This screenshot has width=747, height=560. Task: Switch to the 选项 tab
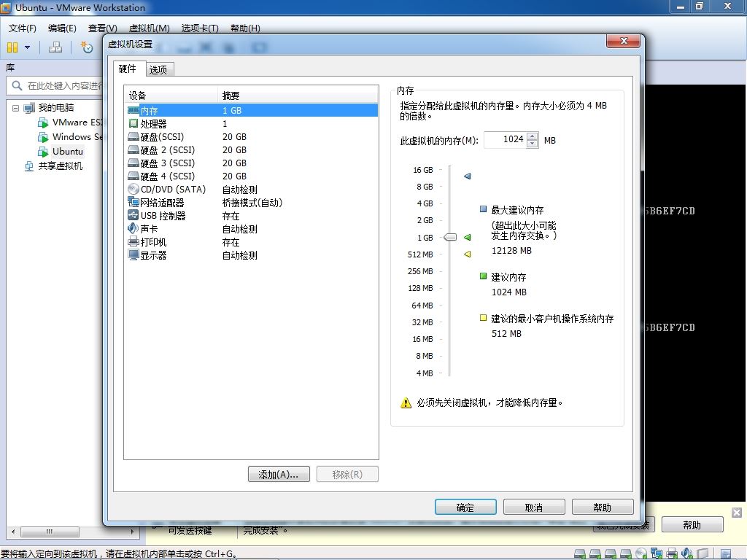[x=158, y=70]
